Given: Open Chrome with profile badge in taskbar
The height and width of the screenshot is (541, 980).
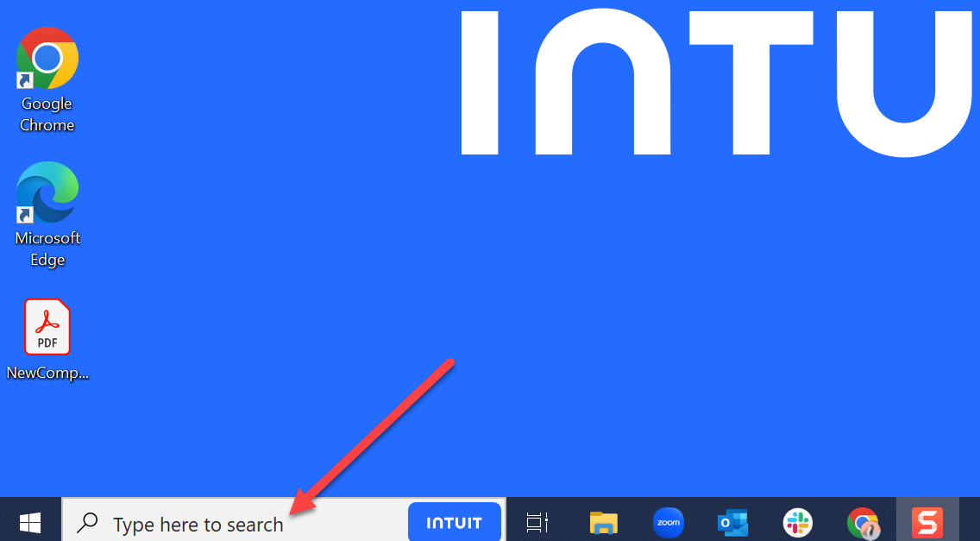Looking at the screenshot, I should [x=864, y=523].
